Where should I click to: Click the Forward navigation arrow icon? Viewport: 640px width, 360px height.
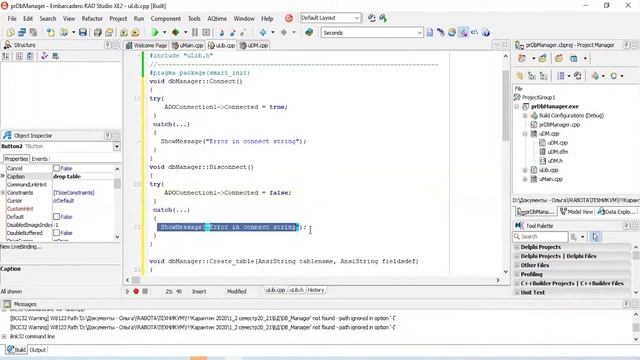284,32
